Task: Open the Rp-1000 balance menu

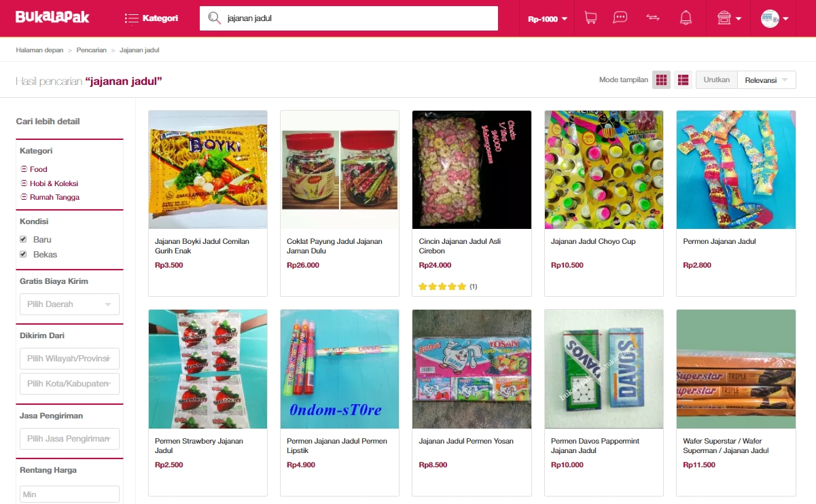Action: coord(547,19)
